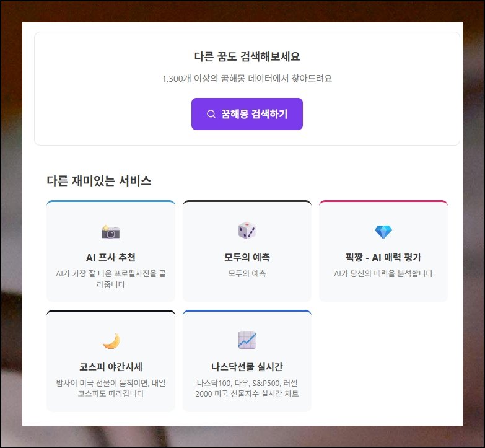The image size is (485, 448).
Task: Open the camera icon for AI 프사 추천
Action: pyautogui.click(x=111, y=232)
